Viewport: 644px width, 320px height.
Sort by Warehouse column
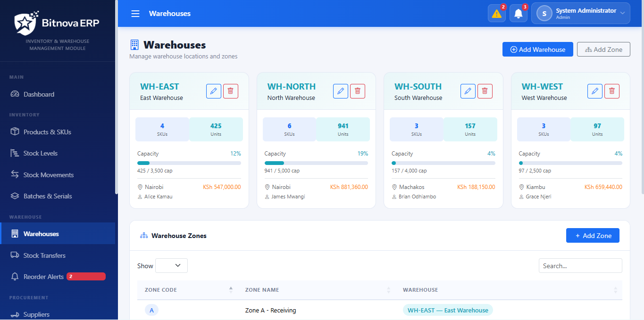(x=509, y=290)
